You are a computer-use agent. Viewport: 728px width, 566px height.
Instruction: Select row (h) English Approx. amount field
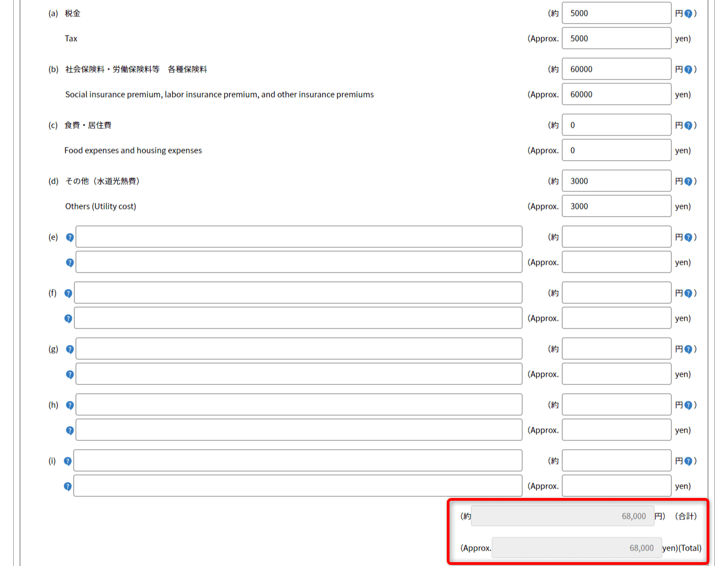click(616, 430)
